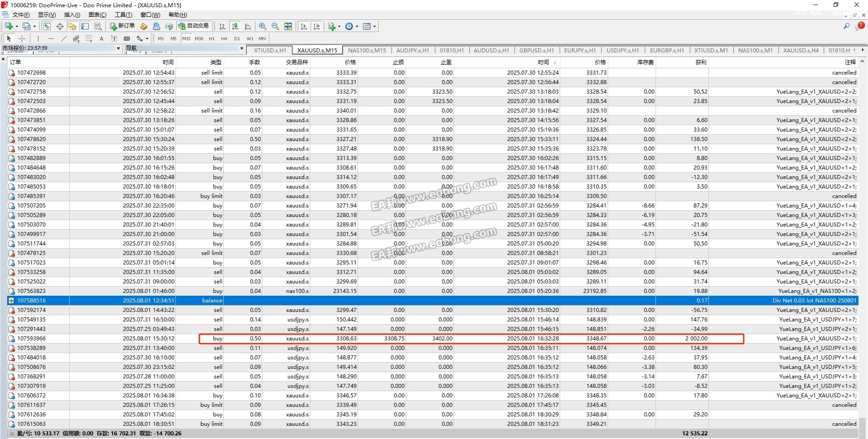Sort by the 类型 type column header

[199, 62]
